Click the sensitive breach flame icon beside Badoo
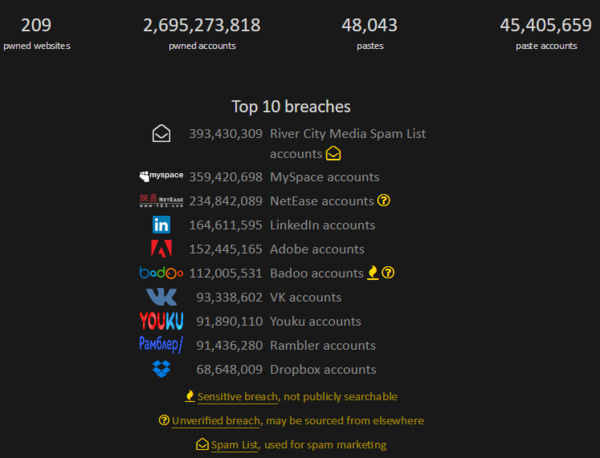Image resolution: width=600 pixels, height=458 pixels. pos(373,272)
